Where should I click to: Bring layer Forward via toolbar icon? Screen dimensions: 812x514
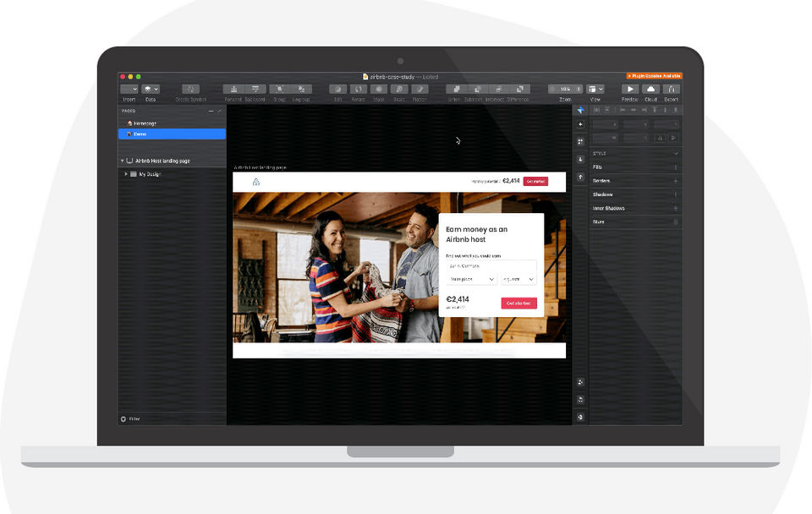coord(233,89)
